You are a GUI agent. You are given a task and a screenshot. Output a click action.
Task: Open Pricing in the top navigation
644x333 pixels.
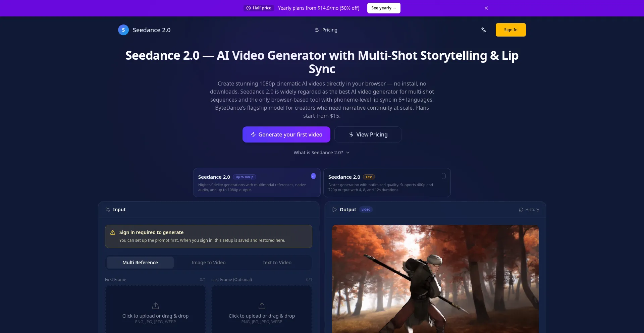pyautogui.click(x=326, y=30)
